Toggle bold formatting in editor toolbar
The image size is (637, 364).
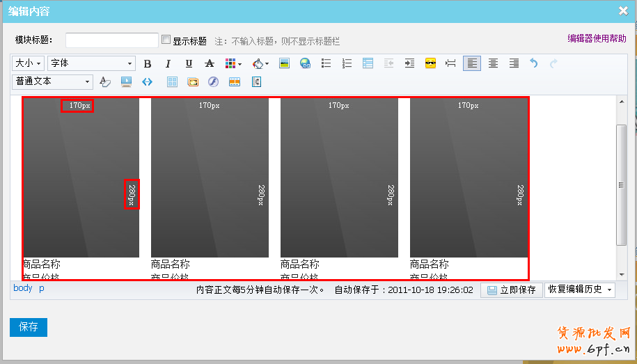pos(148,63)
